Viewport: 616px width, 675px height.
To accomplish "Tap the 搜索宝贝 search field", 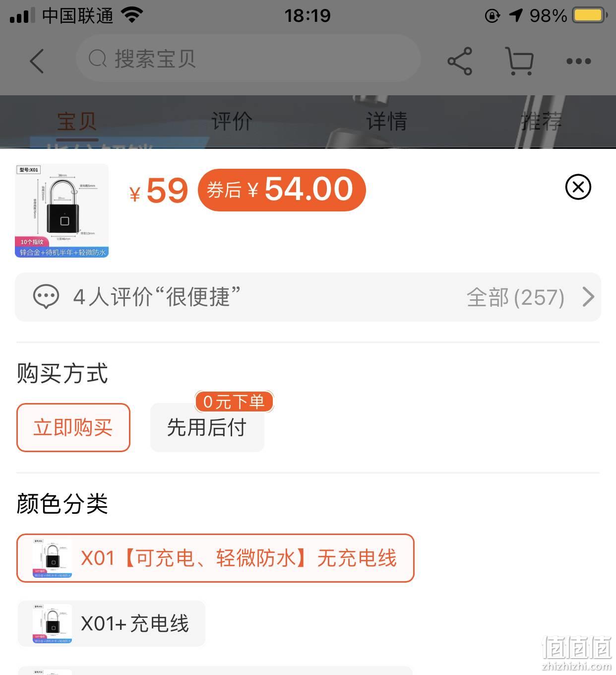I will click(x=248, y=59).
